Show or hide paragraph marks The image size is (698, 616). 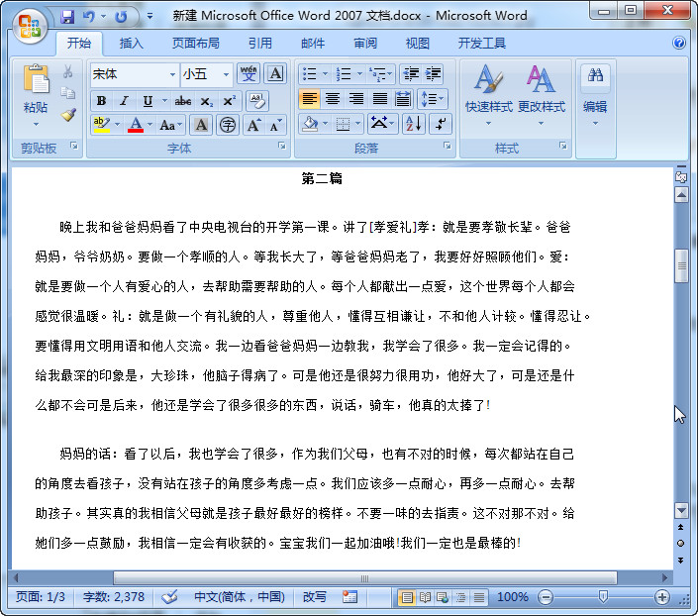441,124
